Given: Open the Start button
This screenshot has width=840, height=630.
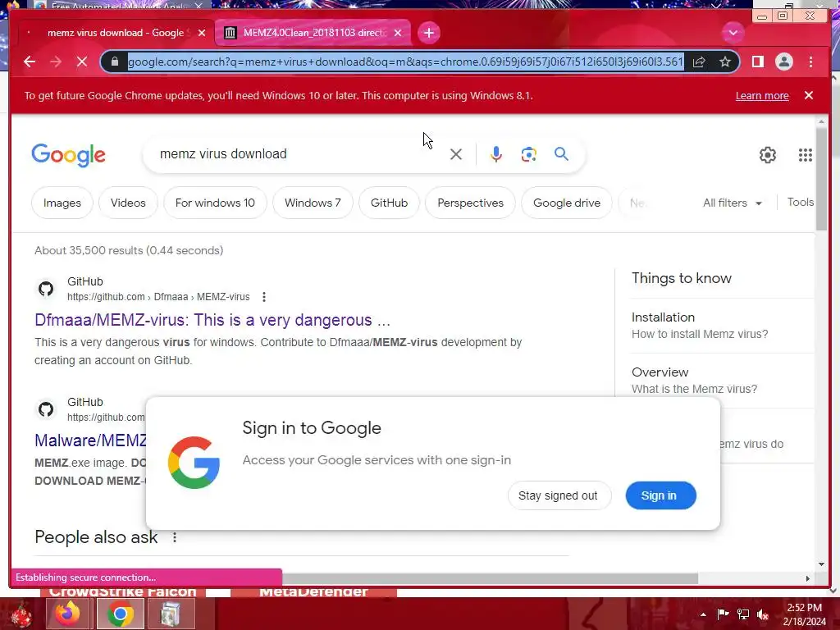Looking at the screenshot, I should pyautogui.click(x=21, y=614).
